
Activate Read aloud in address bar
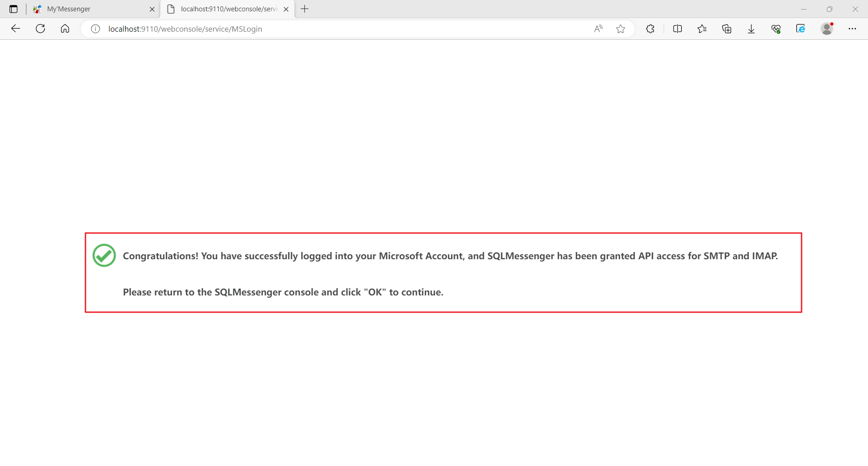599,29
